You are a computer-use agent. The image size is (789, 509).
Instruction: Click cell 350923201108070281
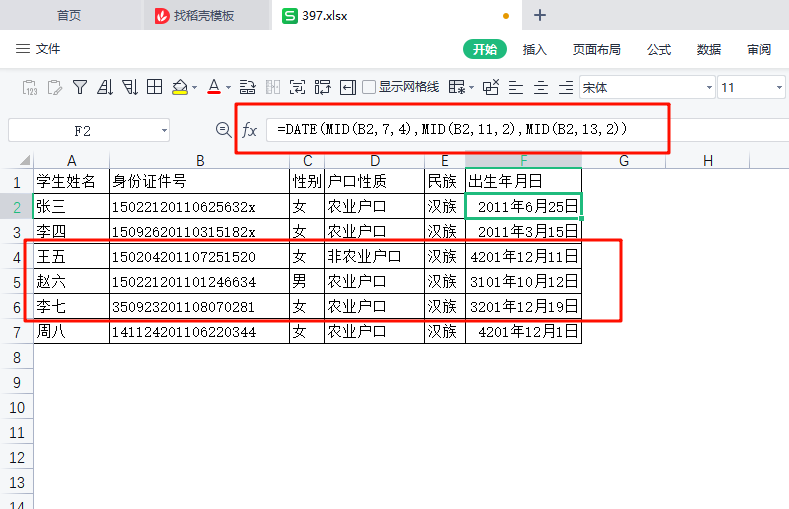[x=200, y=306]
